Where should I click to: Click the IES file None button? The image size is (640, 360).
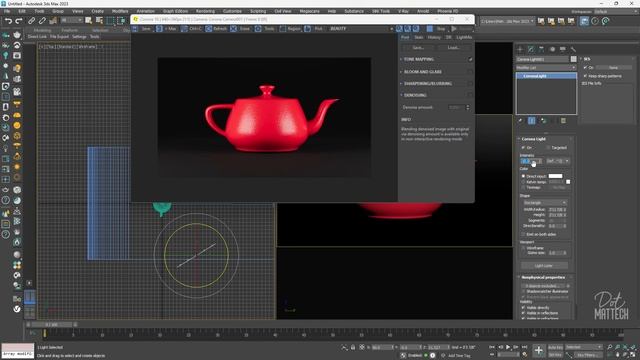click(x=613, y=67)
